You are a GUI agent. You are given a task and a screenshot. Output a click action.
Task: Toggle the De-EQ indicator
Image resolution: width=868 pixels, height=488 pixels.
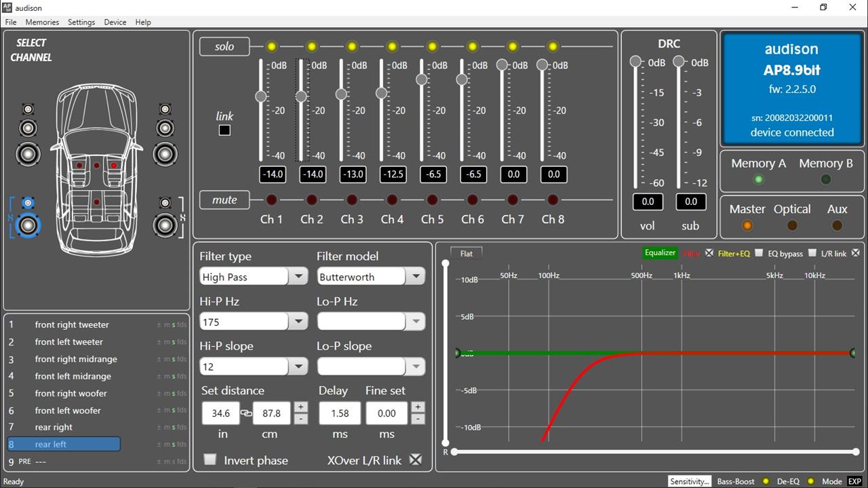pyautogui.click(x=810, y=481)
